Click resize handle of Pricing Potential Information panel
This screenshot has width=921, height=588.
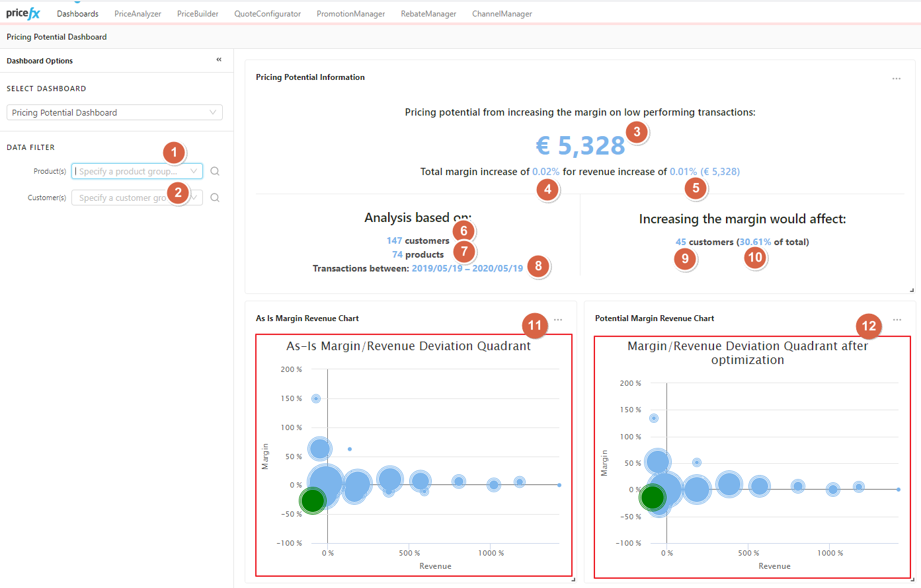click(x=912, y=290)
